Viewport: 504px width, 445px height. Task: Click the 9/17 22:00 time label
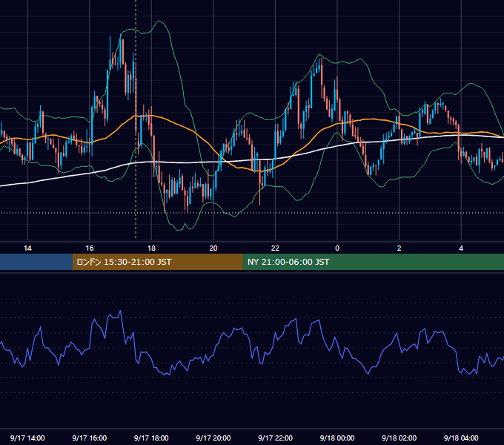pos(275,438)
